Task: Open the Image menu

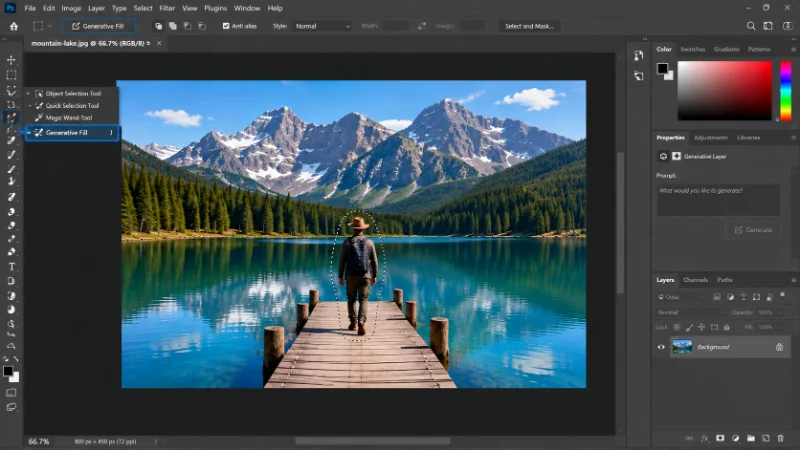Action: (71, 8)
